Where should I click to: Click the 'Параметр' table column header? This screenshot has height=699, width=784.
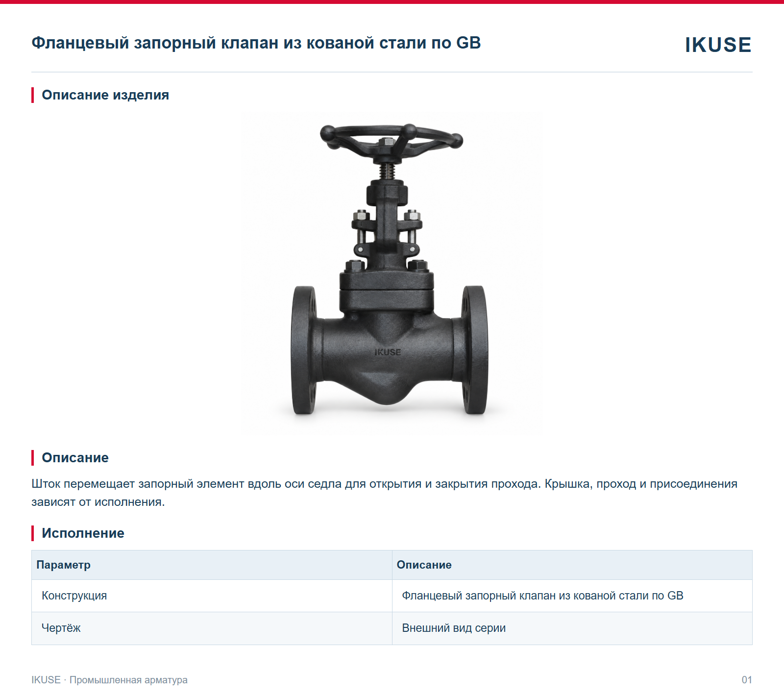pyautogui.click(x=212, y=565)
